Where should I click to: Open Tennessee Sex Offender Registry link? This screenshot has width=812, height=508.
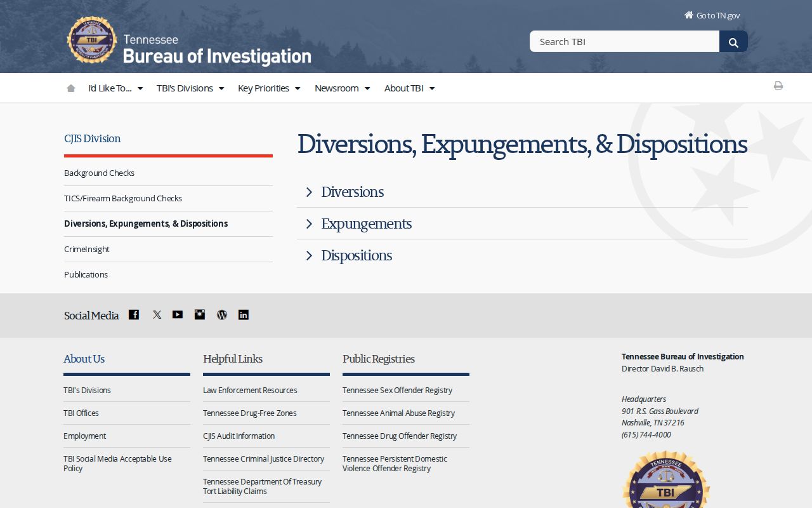pos(397,390)
